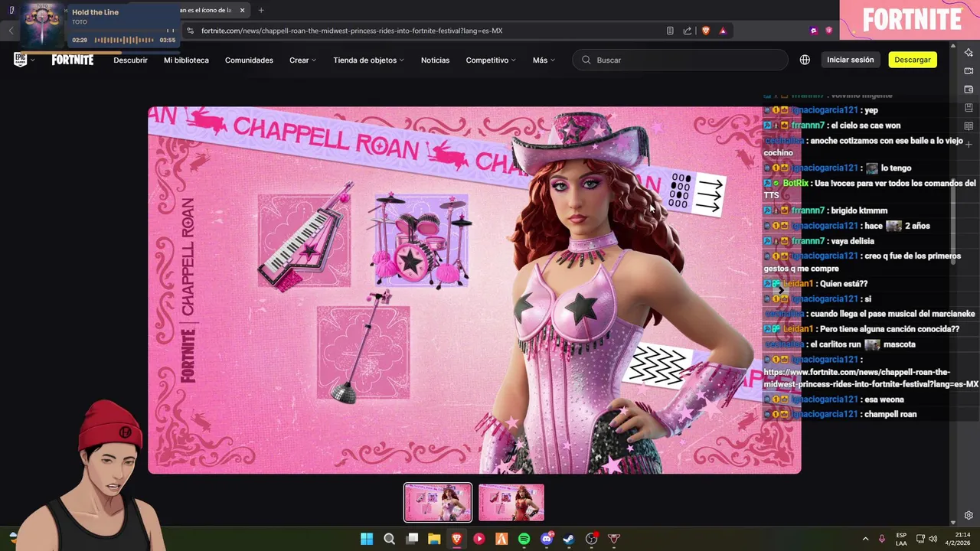Click chat message 'lo tengo'

(896, 168)
